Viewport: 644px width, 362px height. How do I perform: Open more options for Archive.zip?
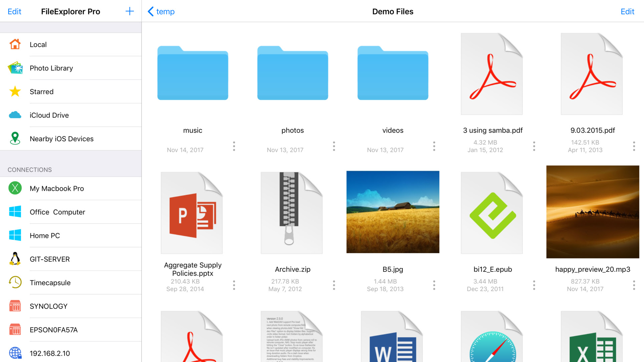(334, 285)
